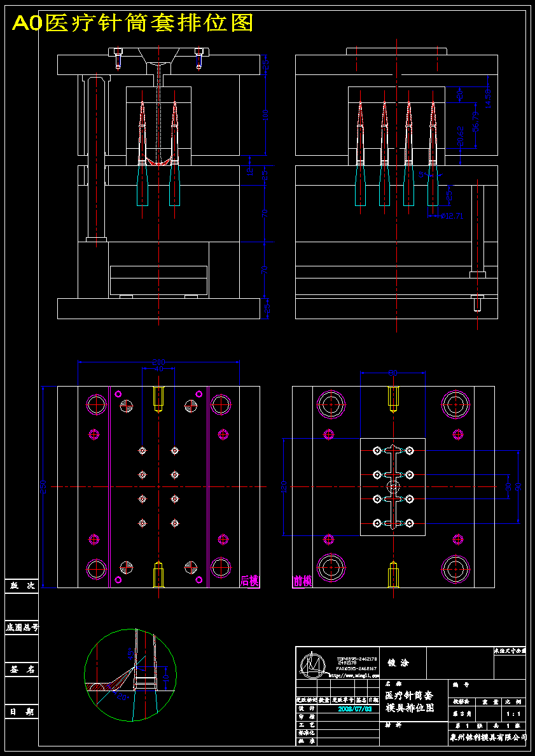The image size is (535, 756).
Task: Click the '30' cavity spacing dimension
Action: point(508,486)
